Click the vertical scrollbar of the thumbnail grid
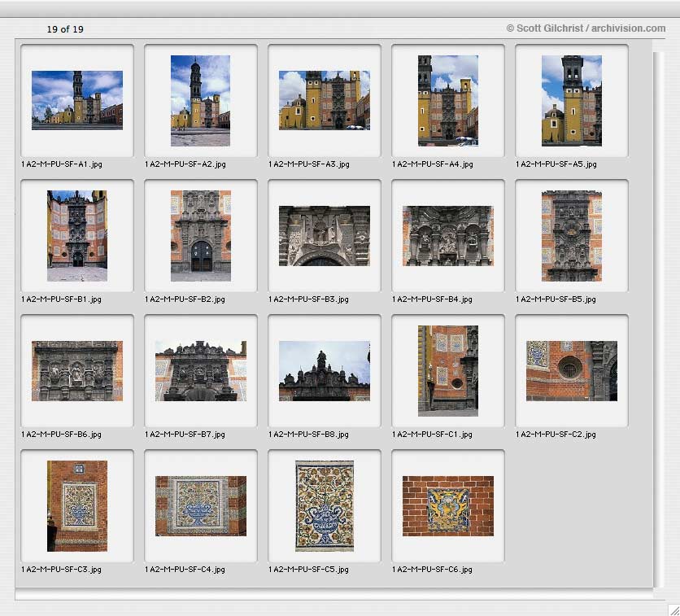The height and width of the screenshot is (616, 680). coord(658,319)
